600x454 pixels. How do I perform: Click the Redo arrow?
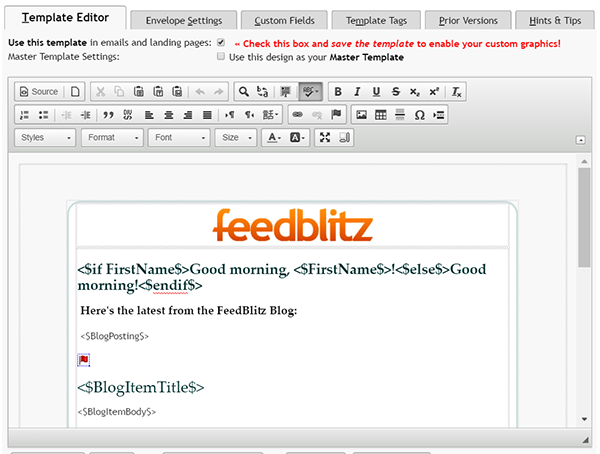(218, 92)
